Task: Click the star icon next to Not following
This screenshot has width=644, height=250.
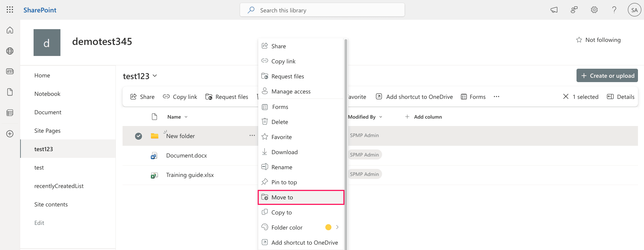Action: point(579,40)
